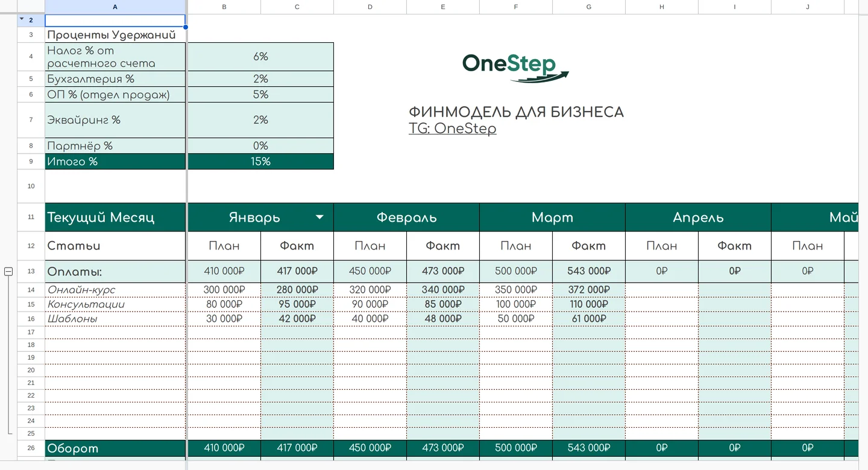Select the Партнёр % cell
This screenshot has height=470, width=868.
click(115, 146)
